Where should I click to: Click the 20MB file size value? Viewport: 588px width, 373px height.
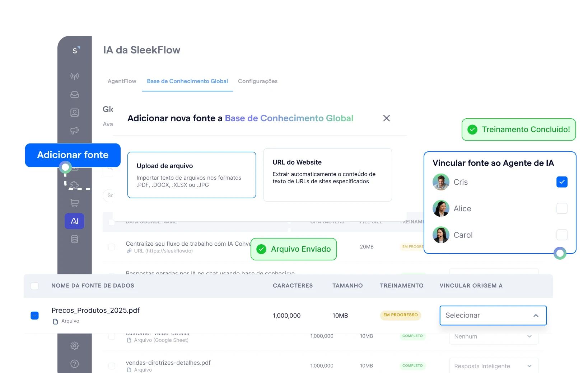pyautogui.click(x=367, y=247)
